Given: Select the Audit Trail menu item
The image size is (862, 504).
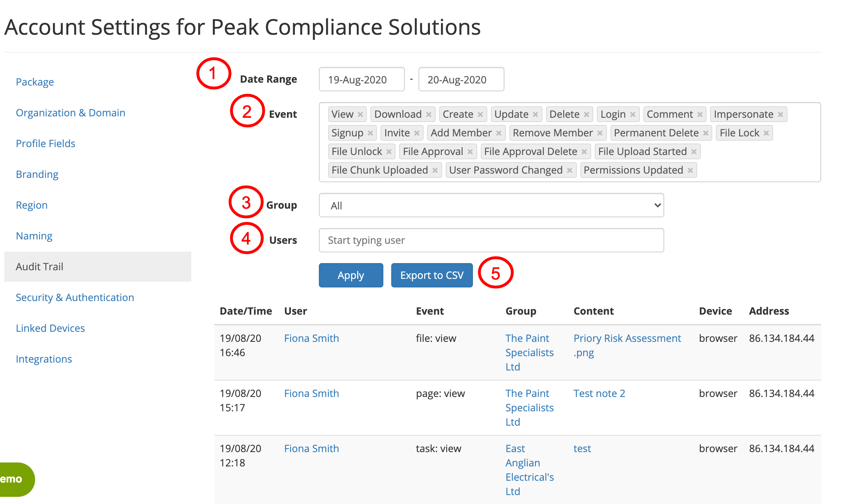Looking at the screenshot, I should (98, 267).
